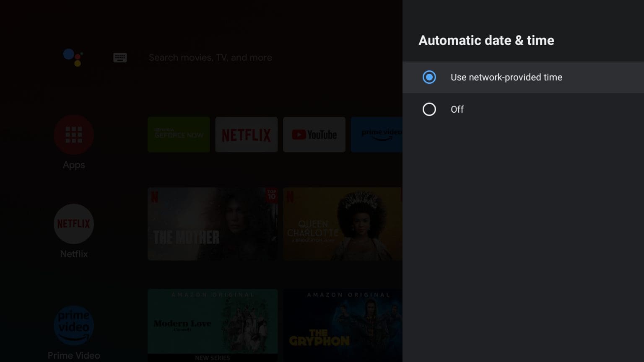Click the Automatic date & time heading
This screenshot has height=362, width=644.
pos(486,40)
